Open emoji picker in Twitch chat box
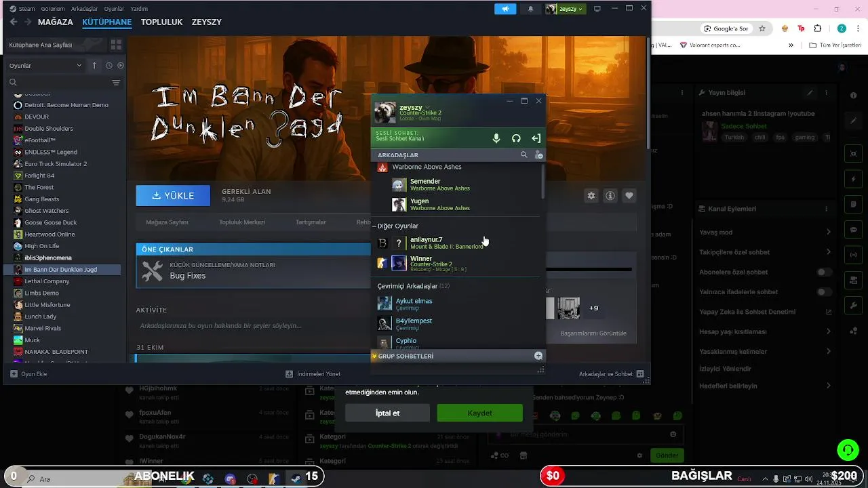The image size is (868, 488). 673,434
